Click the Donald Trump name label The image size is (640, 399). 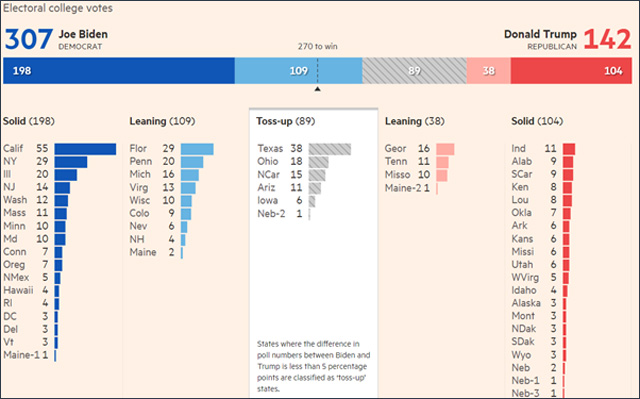pos(540,34)
